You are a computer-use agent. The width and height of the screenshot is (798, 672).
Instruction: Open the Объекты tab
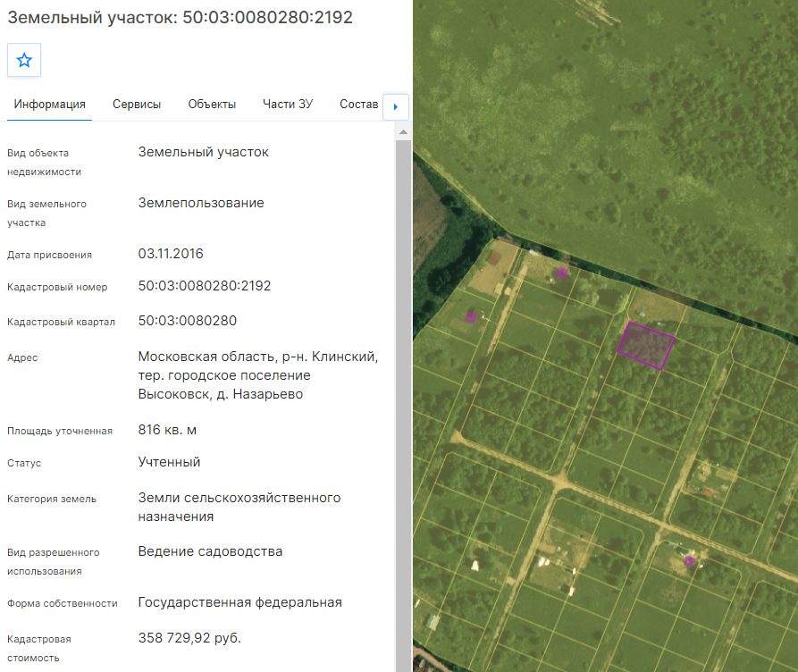212,105
